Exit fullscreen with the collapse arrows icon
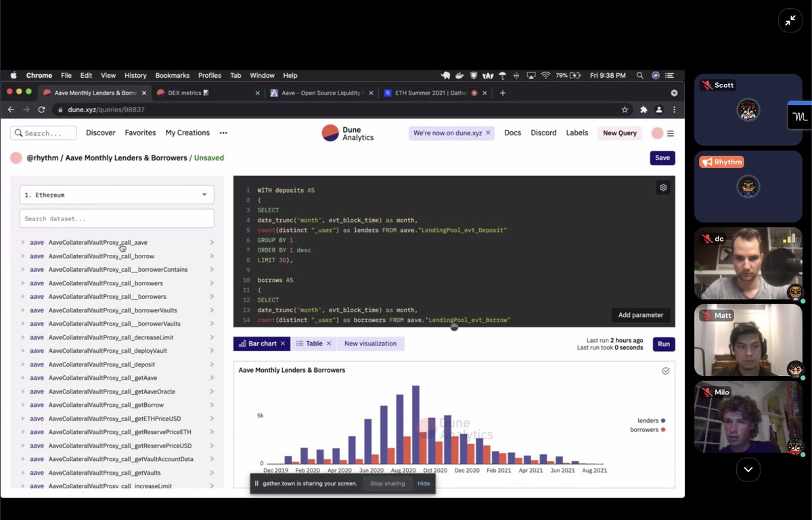The width and height of the screenshot is (812, 520). 790,20
